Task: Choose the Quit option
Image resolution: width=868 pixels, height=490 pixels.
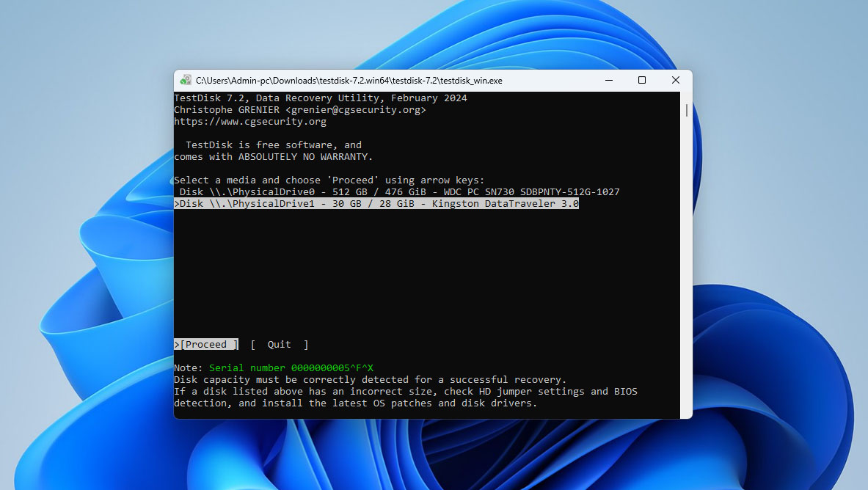Action: click(x=279, y=345)
